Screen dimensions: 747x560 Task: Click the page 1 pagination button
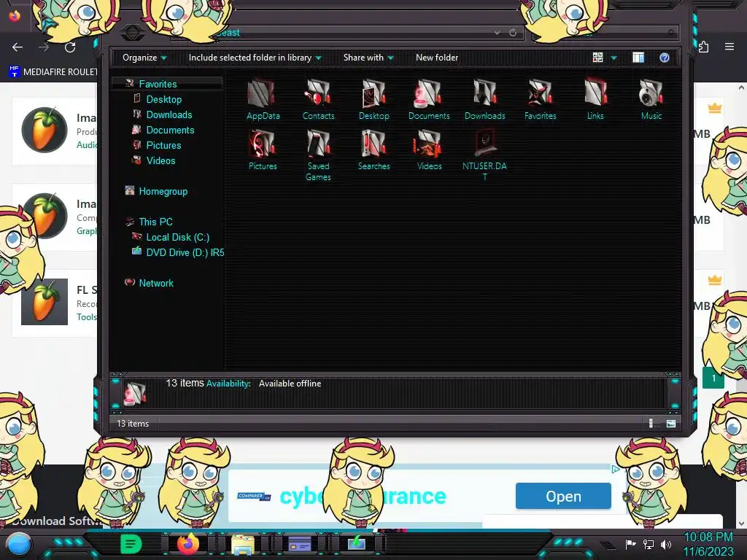click(713, 378)
